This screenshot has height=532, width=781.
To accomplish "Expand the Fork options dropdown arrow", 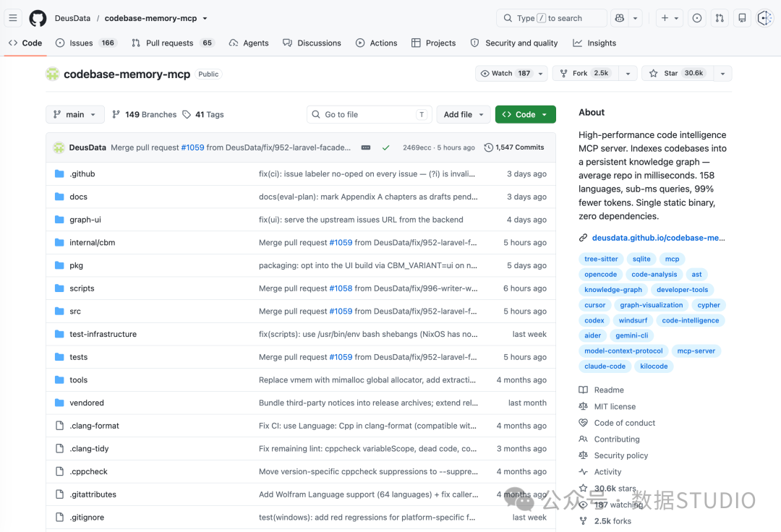I will coord(628,73).
